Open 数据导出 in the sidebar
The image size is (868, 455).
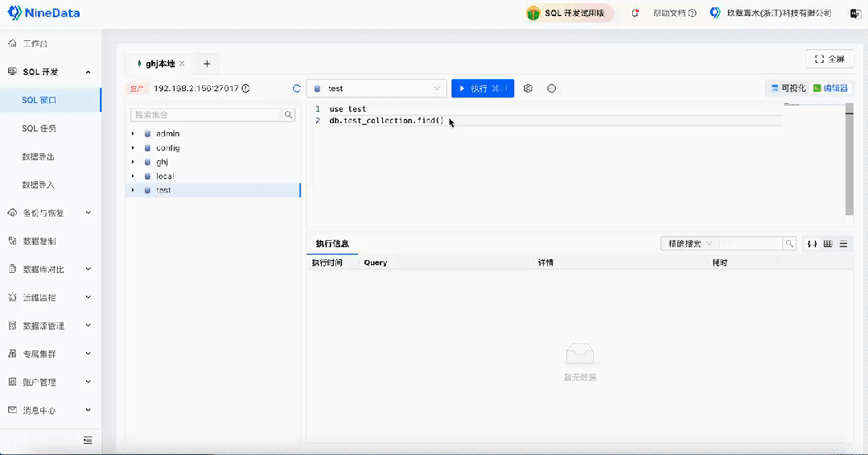(x=39, y=157)
